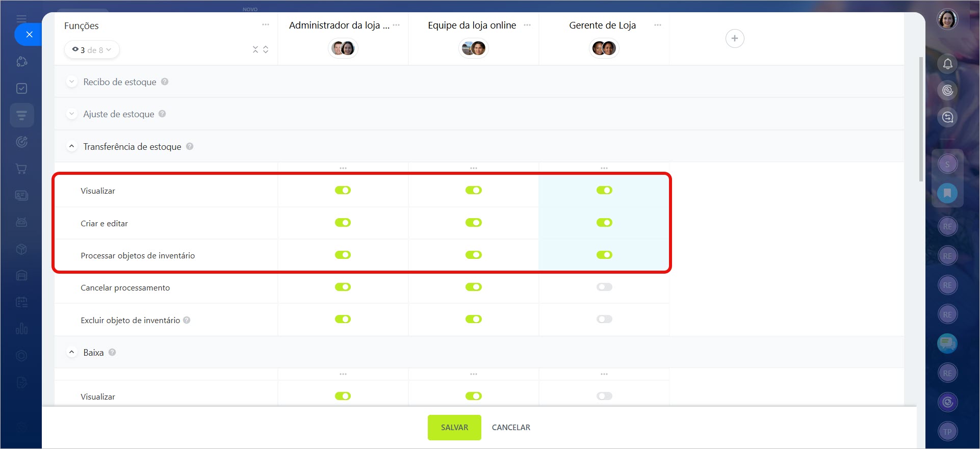Open the CRM funnel icon in sidebar

pos(21,115)
